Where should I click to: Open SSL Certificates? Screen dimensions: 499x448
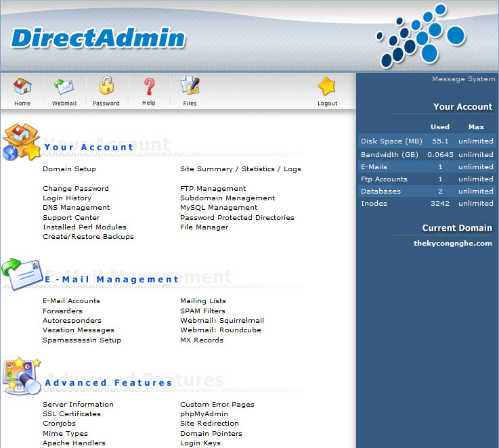pos(72,414)
